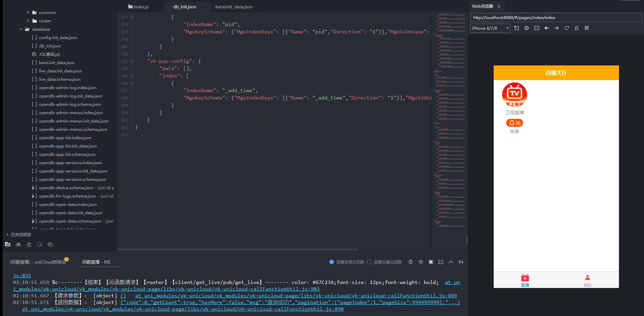The width and height of the screenshot is (644, 316).
Task: Open live_data.schema.json in file tree
Action: point(59,79)
